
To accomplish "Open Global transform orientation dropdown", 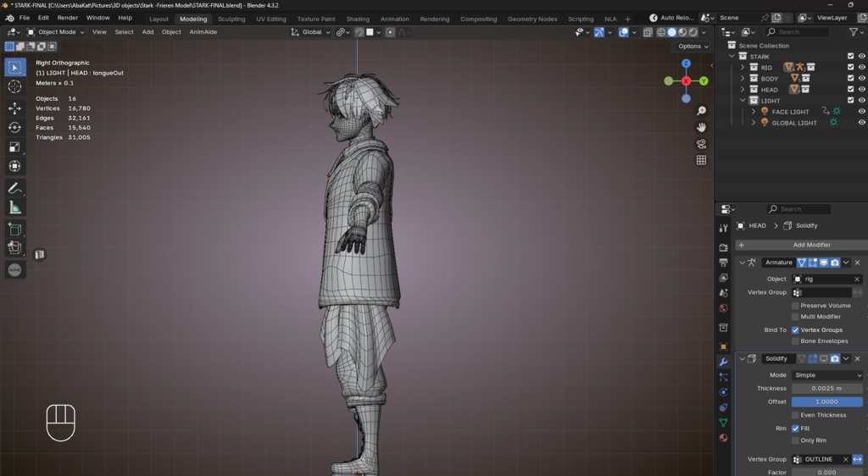I will pyautogui.click(x=311, y=32).
